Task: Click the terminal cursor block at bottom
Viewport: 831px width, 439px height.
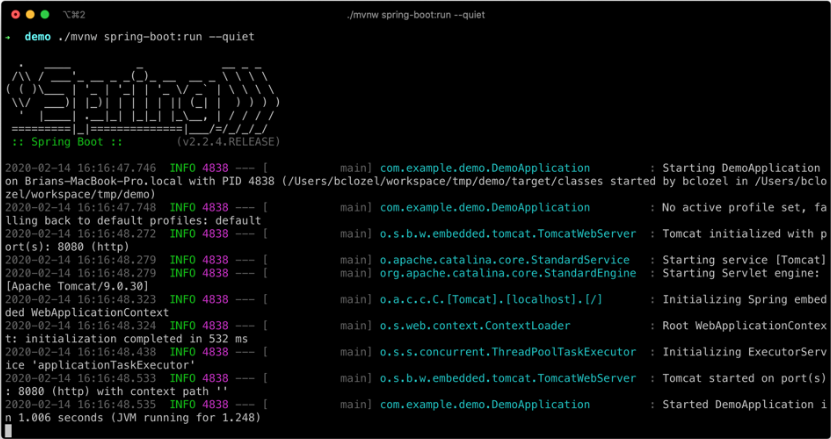Action: click(8, 430)
